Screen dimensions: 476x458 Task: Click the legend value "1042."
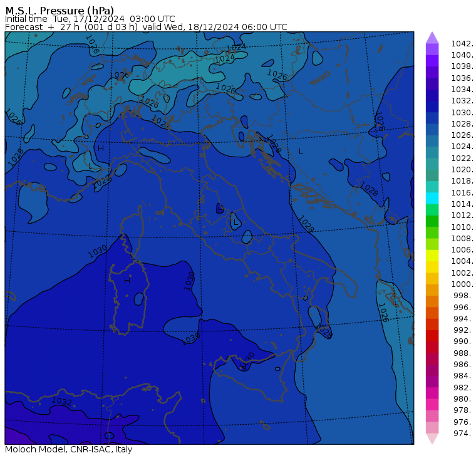pyautogui.click(x=462, y=44)
